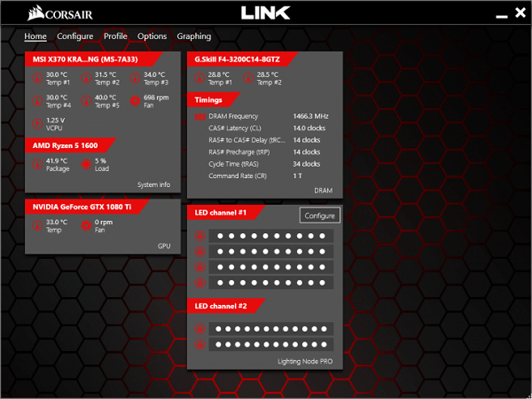
Task: Click third lock icon in LED channel #1
Action: coord(199,267)
